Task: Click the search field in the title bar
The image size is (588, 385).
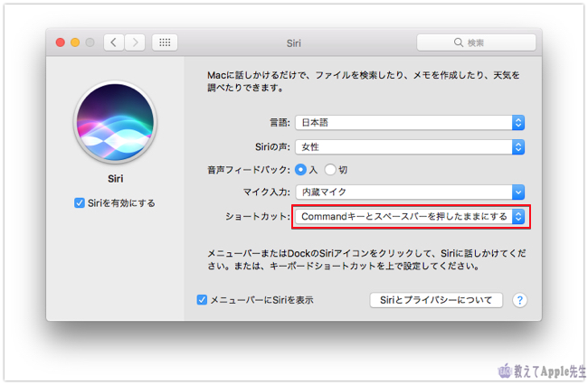Action: click(x=476, y=42)
